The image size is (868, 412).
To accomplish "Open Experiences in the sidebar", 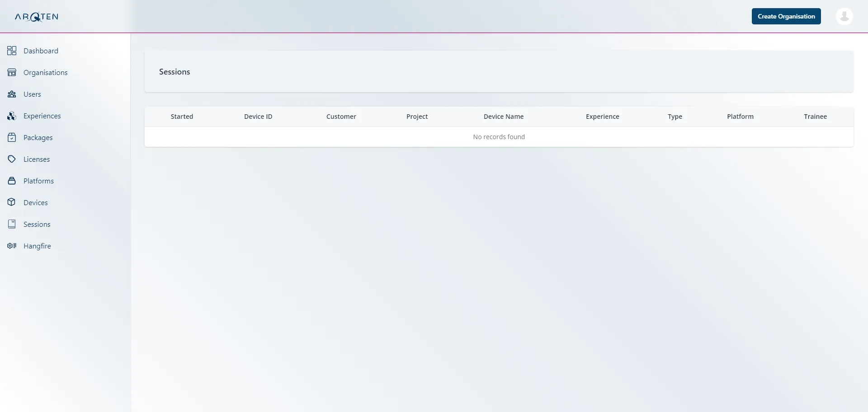I will [42, 116].
